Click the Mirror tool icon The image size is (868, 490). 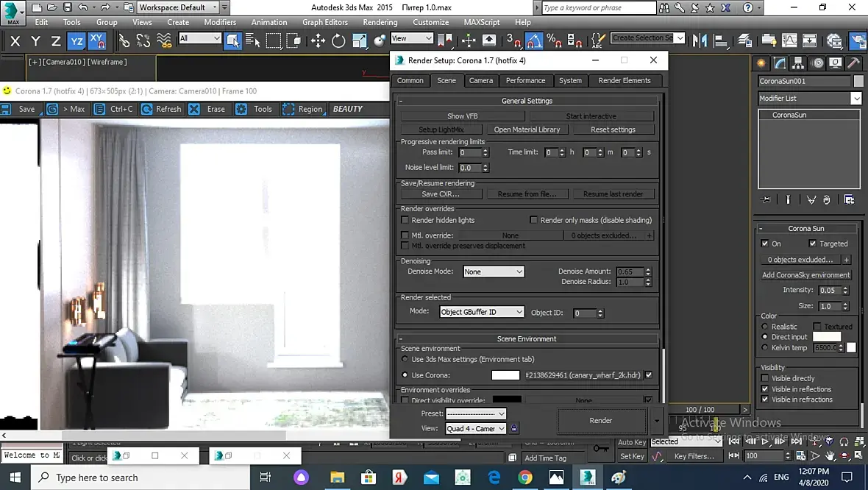coord(700,40)
